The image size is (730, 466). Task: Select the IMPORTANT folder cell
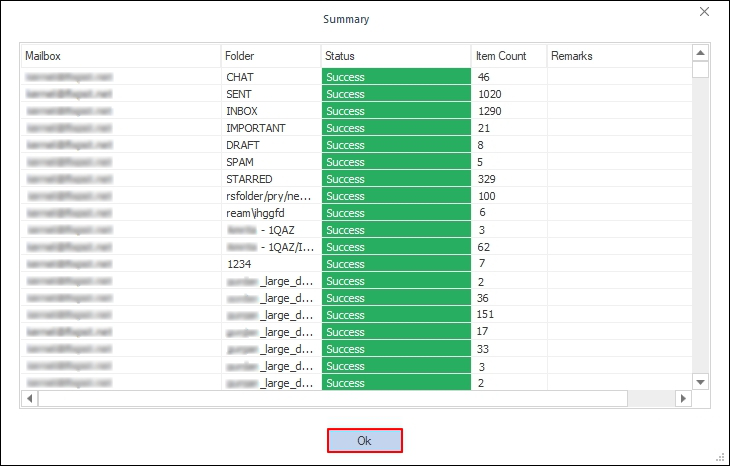[271, 128]
